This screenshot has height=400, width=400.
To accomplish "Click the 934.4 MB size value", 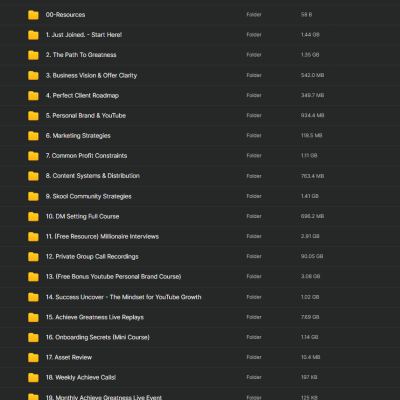I will pos(312,115).
